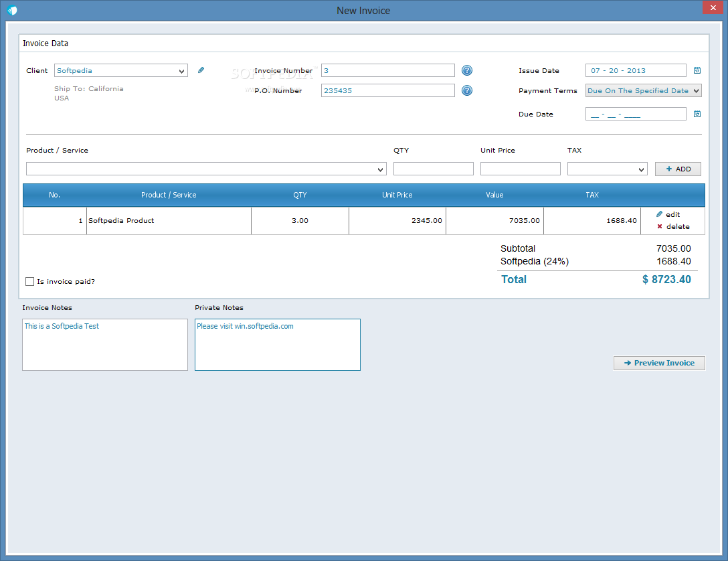Open the Payment Terms dropdown

pyautogui.click(x=644, y=90)
